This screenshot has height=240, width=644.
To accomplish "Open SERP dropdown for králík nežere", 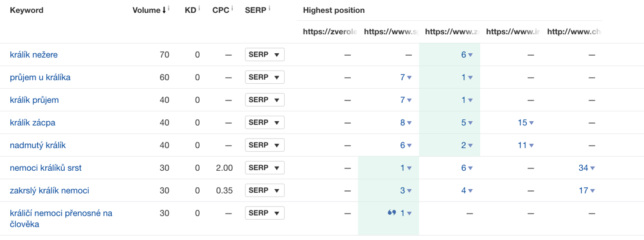I will click(x=265, y=54).
